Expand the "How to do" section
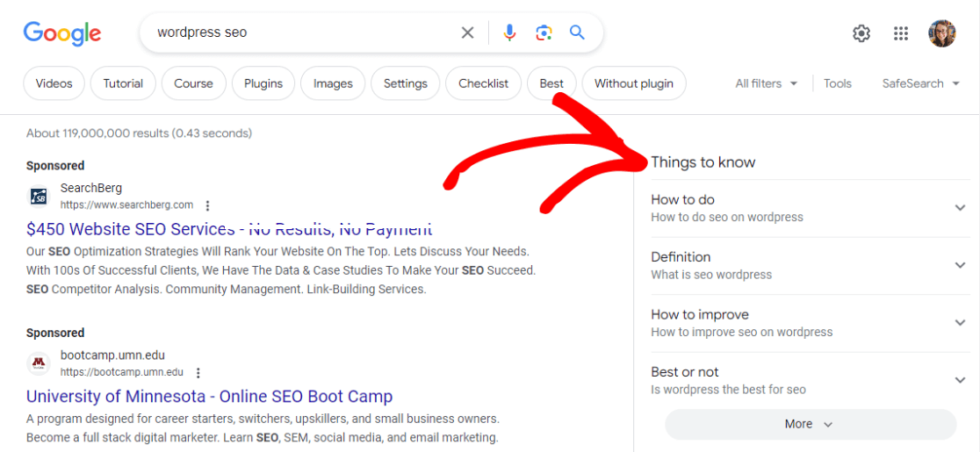 pos(960,208)
